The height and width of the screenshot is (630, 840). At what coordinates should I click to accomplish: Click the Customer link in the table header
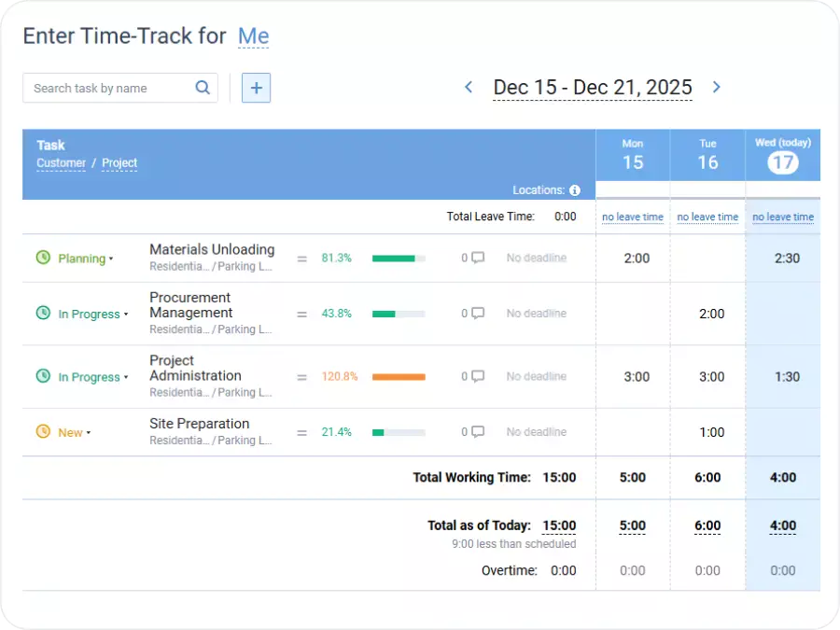[61, 163]
